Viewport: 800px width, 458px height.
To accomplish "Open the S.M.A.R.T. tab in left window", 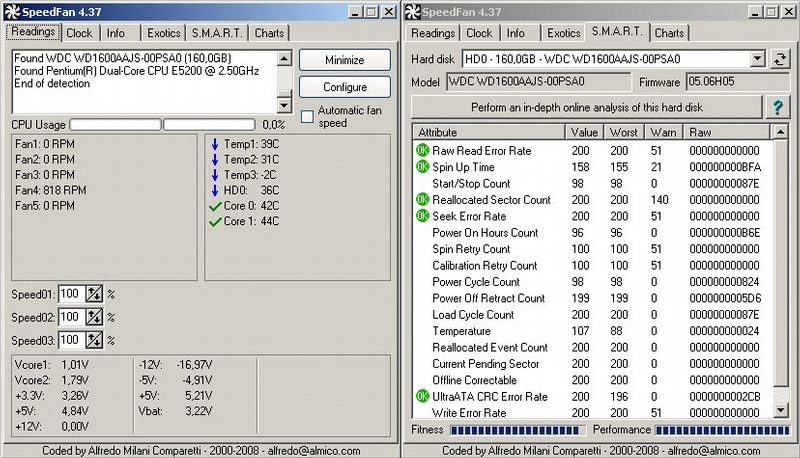I will 217,33.
